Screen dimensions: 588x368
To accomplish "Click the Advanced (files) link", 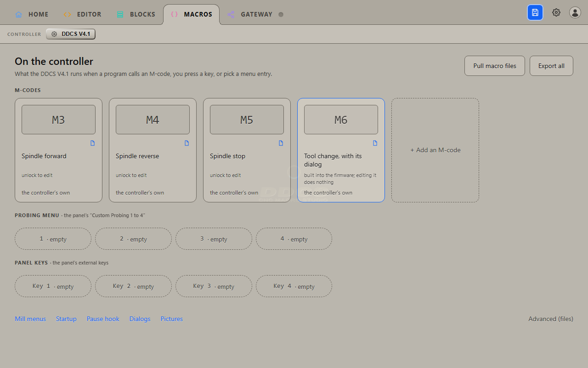I will click(x=551, y=319).
